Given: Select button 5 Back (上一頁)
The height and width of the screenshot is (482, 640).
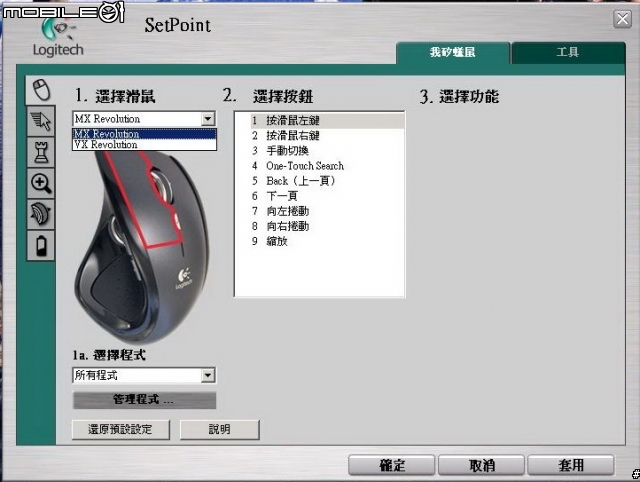Looking at the screenshot, I should (x=327, y=181).
